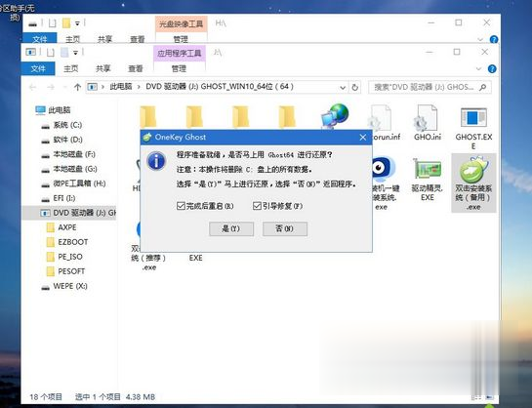Open the 管理 tab under 应用程序工具
The image size is (532, 408).
point(179,69)
